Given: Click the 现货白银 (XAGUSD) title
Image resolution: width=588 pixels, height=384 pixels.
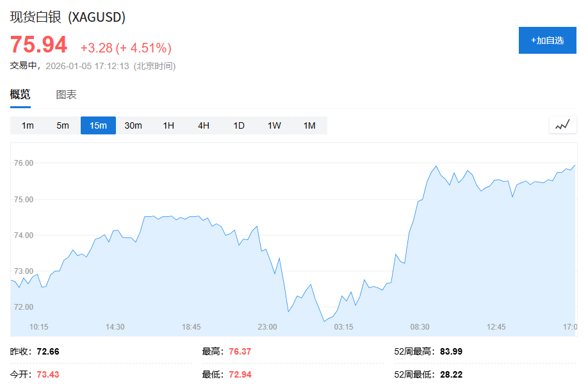Looking at the screenshot, I should click(x=67, y=17).
